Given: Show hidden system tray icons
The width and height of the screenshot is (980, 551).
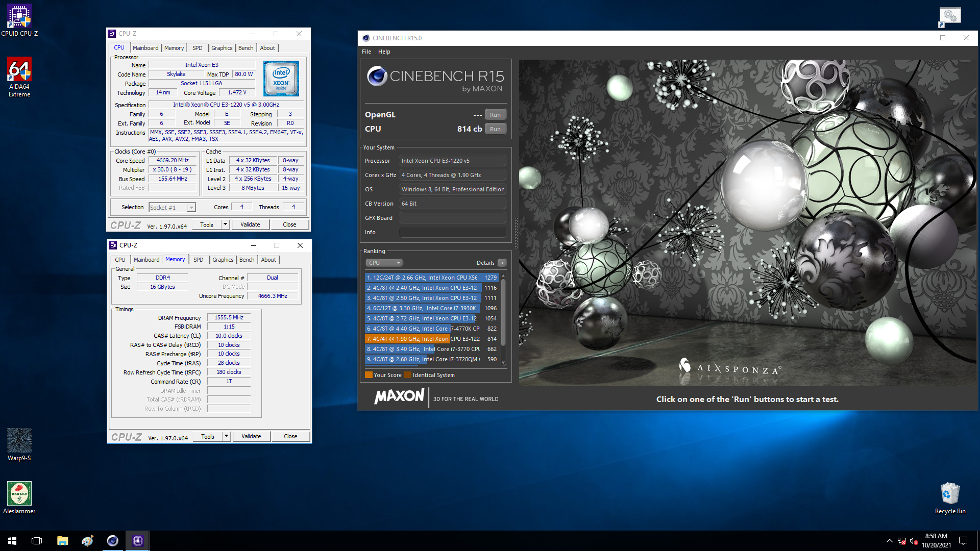Looking at the screenshot, I should coord(890,541).
